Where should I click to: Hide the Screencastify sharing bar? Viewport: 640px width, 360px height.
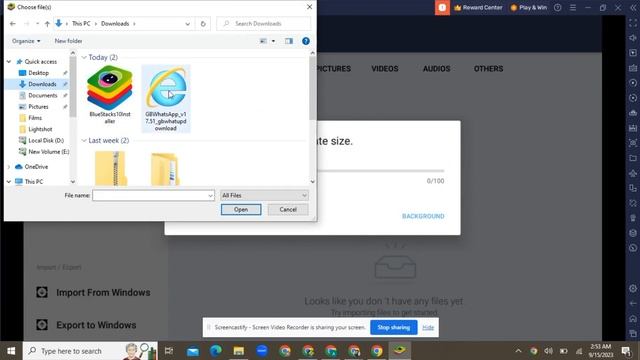tap(428, 328)
